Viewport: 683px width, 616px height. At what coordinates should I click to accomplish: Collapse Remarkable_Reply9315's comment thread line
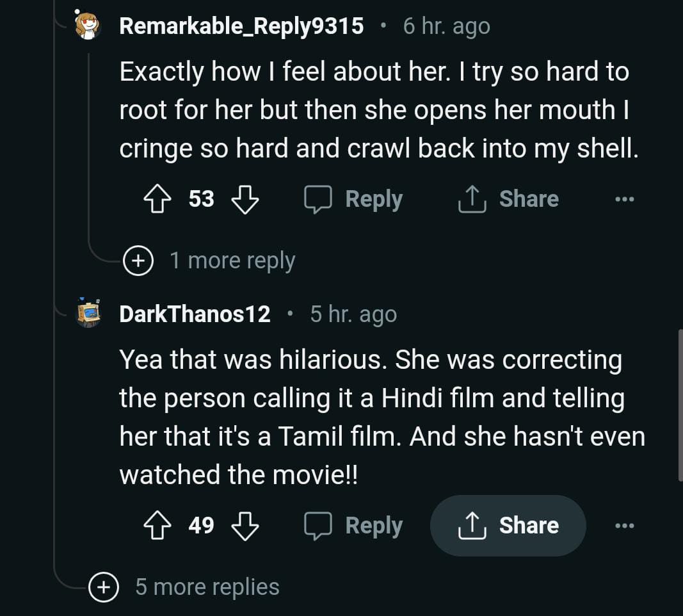89,147
